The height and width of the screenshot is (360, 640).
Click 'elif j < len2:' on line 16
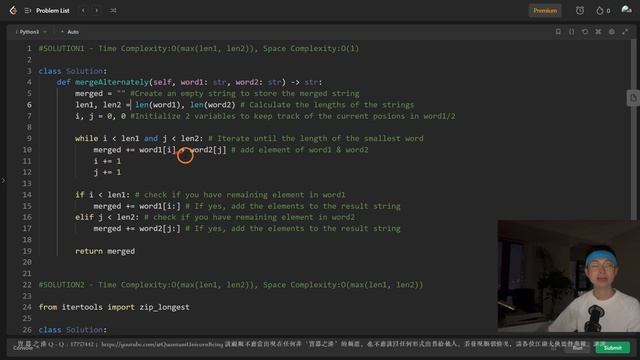pos(107,217)
